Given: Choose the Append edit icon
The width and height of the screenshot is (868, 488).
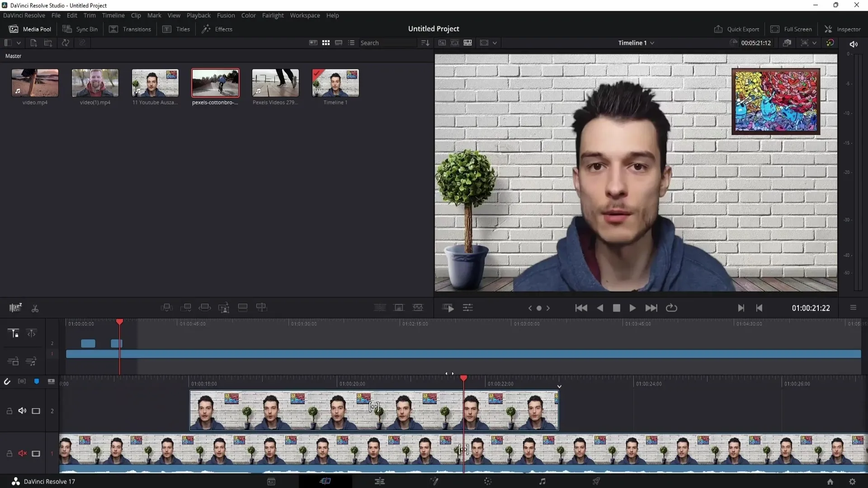Looking at the screenshot, I should (x=185, y=308).
